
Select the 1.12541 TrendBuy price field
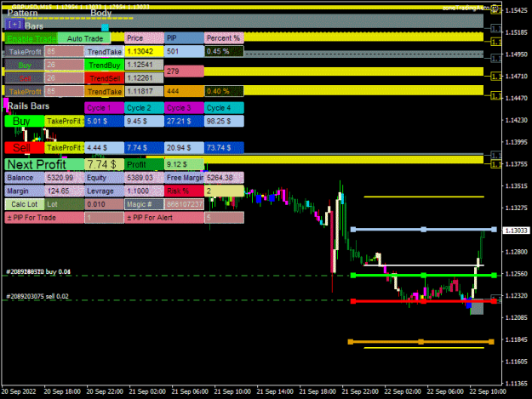click(x=144, y=65)
